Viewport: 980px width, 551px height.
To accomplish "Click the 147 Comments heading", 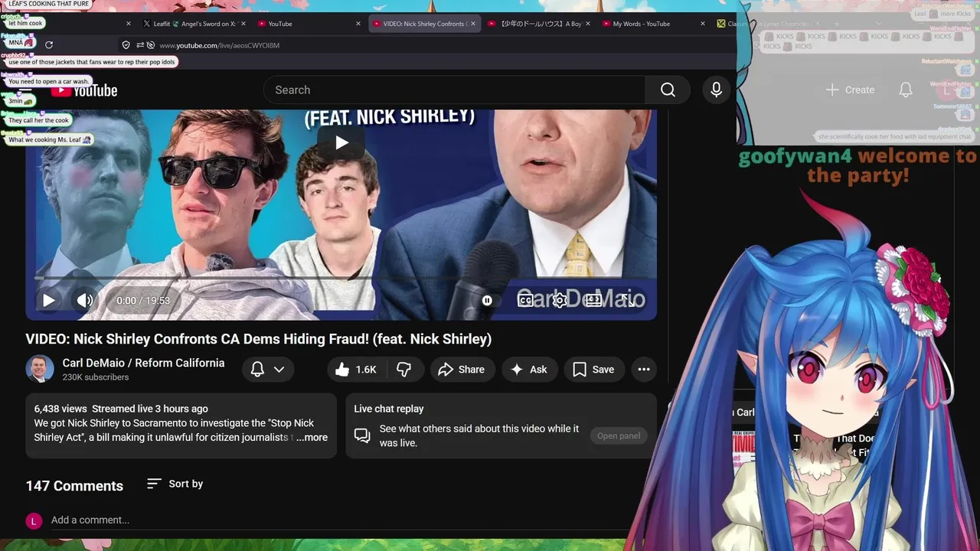I will coord(74,486).
